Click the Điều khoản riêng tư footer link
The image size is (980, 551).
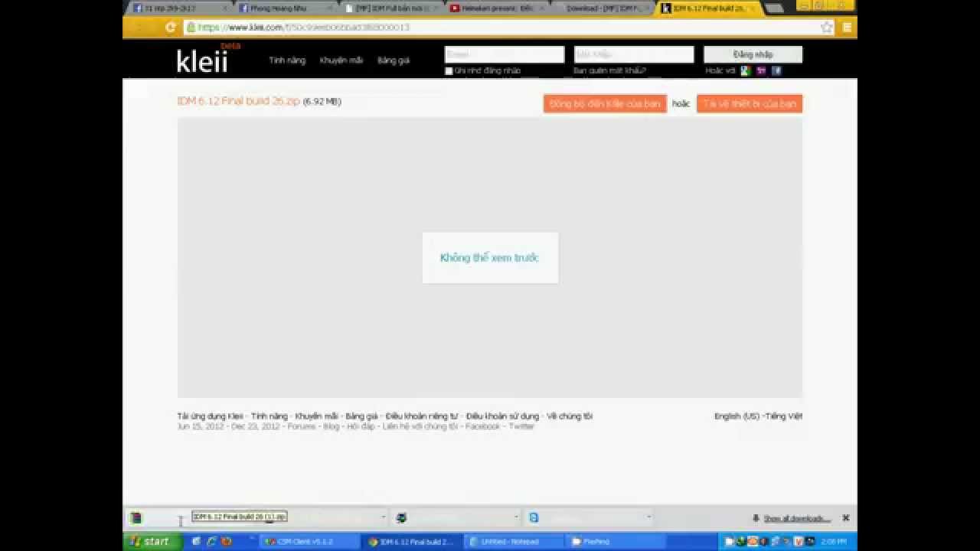(422, 416)
